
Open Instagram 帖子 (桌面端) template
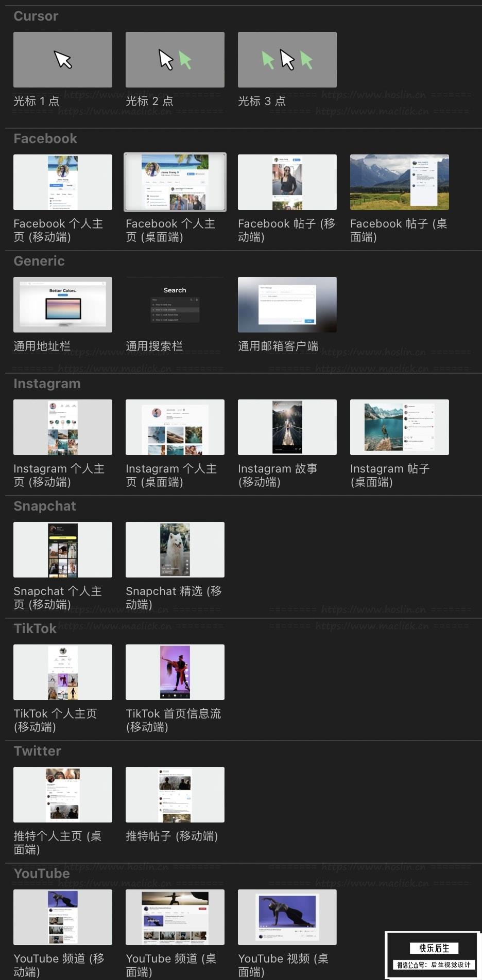[x=400, y=427]
